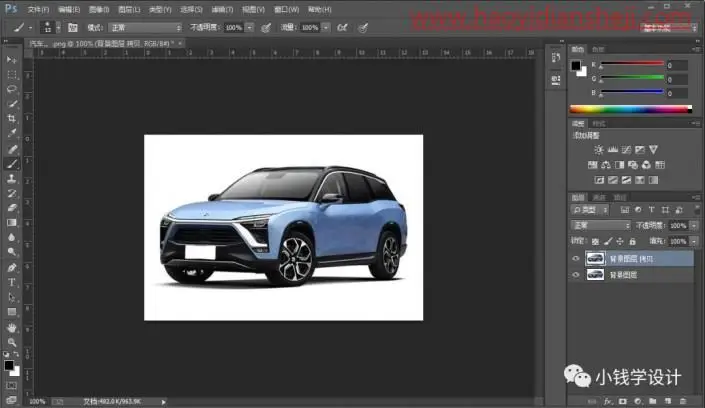Screen dimensions: 705x408
Task: Add a Curves adjustment
Action: tap(626, 150)
